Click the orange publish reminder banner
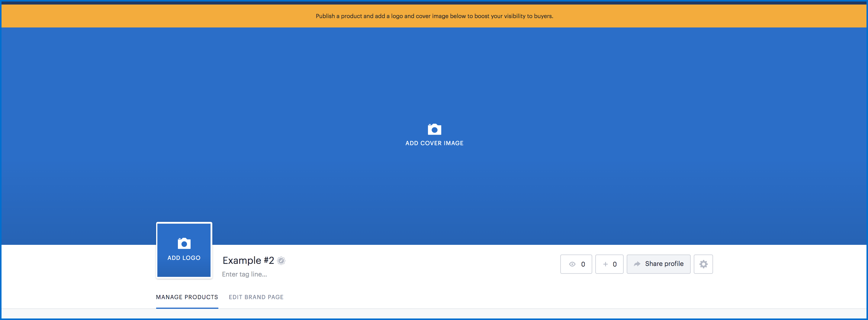The width and height of the screenshot is (868, 320). coord(434,16)
